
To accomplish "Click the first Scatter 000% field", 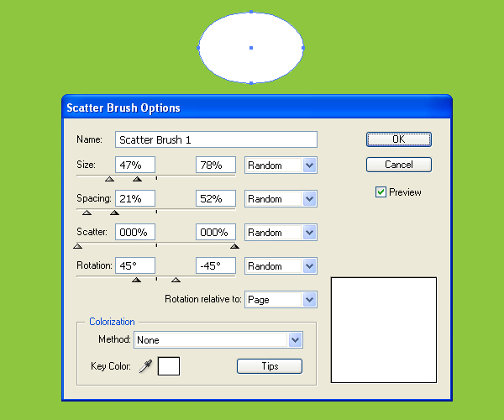I will (x=135, y=232).
